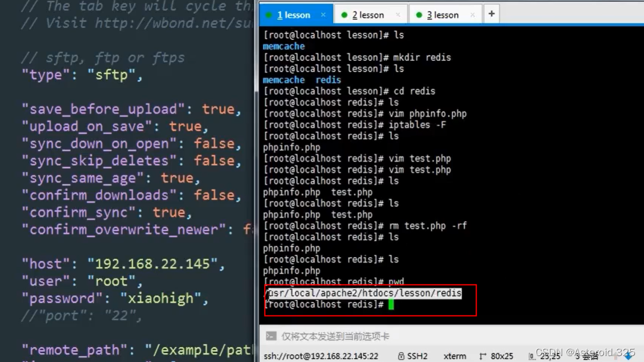644x362 pixels.
Task: Click the compose bar terminal icon
Action: (x=271, y=336)
